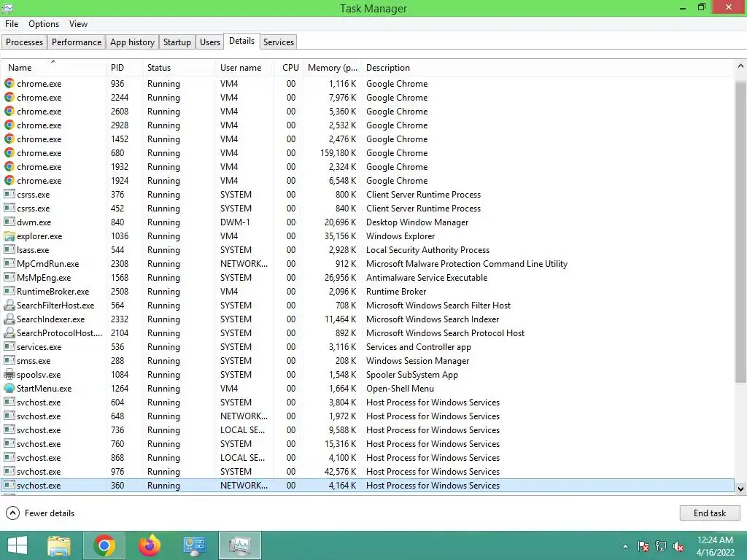Sort by the User name column header
The width and height of the screenshot is (747, 560).
coord(245,68)
